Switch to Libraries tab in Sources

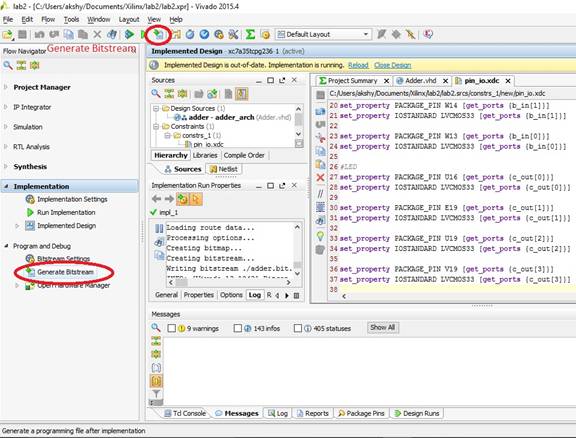click(x=205, y=155)
